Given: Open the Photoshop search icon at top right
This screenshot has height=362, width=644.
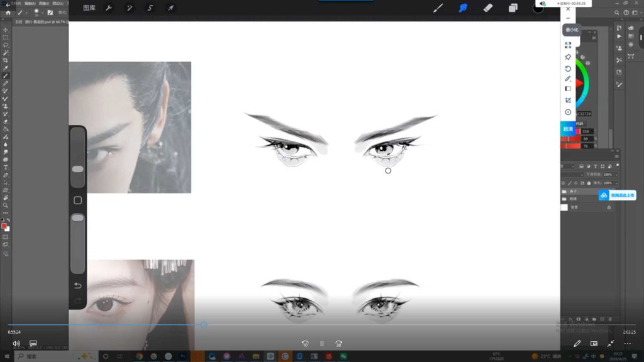Looking at the screenshot, I should click(616, 13).
